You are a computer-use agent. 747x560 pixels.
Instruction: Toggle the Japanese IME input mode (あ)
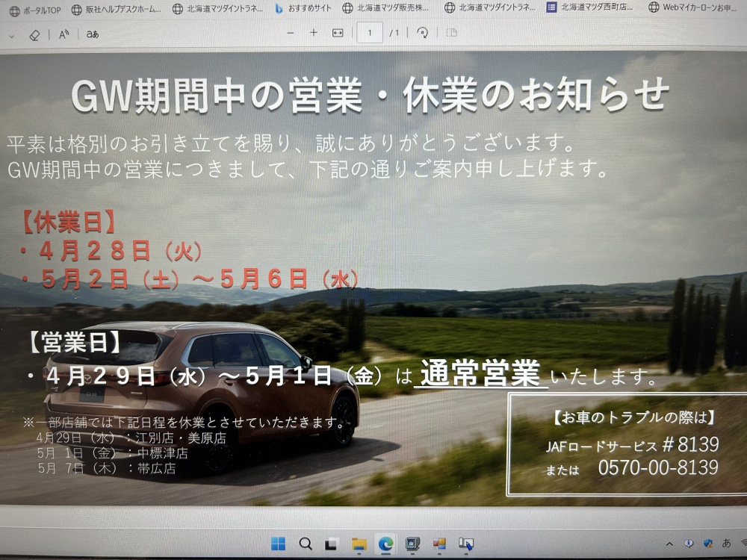coord(726,543)
